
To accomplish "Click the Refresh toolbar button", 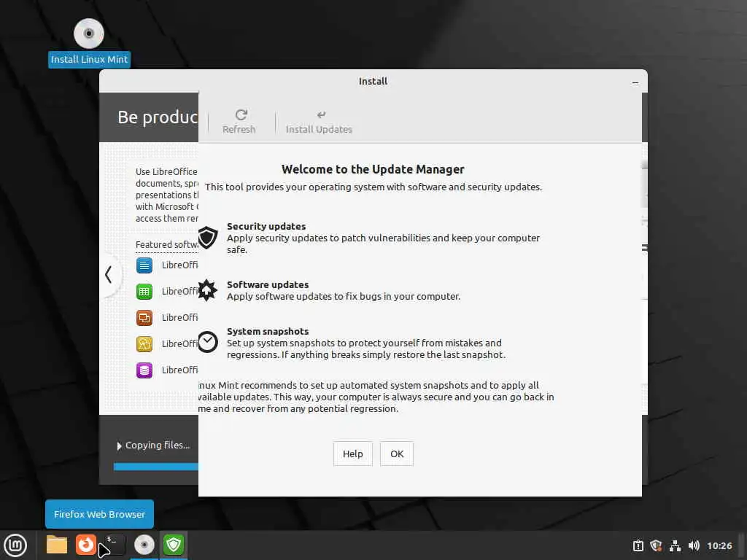I will click(x=239, y=122).
